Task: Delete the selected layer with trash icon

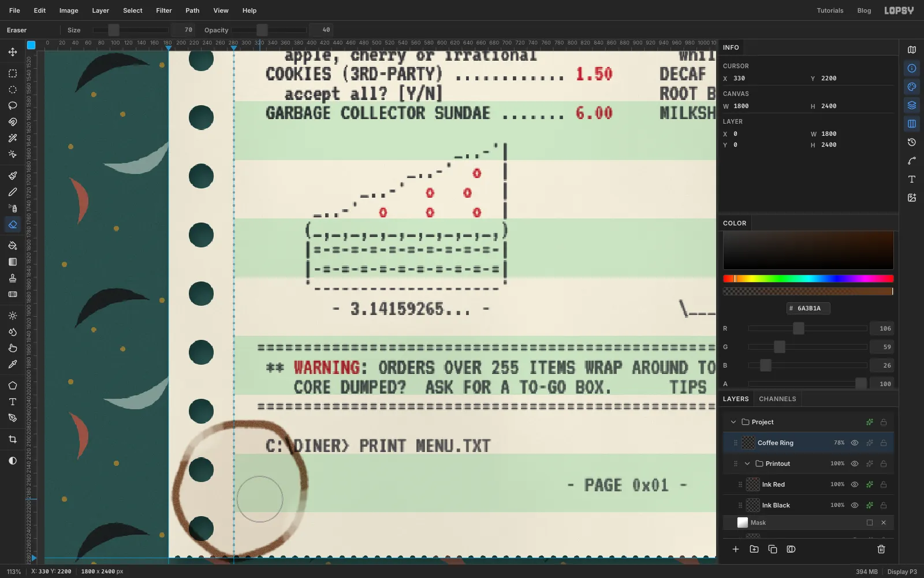Action: [881, 549]
